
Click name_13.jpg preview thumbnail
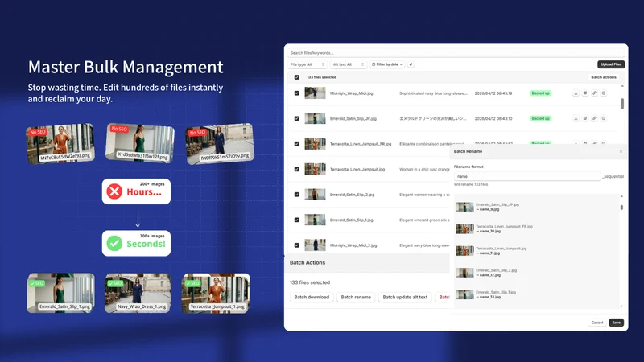tap(465, 294)
